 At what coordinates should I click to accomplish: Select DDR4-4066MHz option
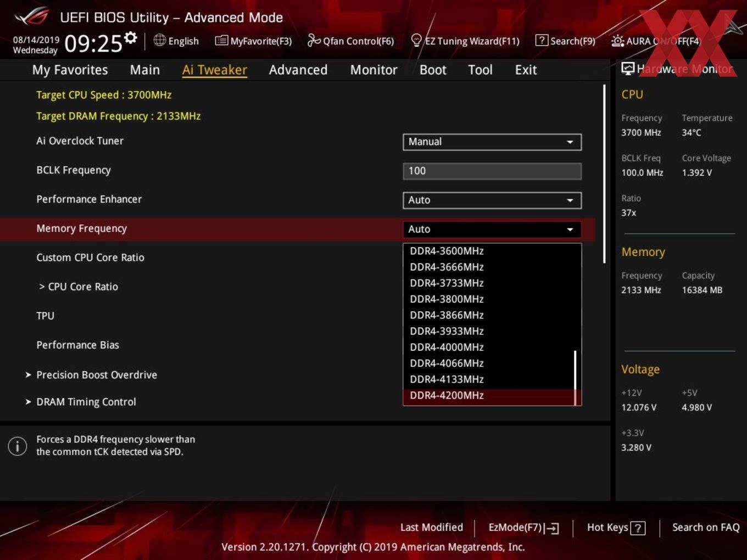(492, 363)
